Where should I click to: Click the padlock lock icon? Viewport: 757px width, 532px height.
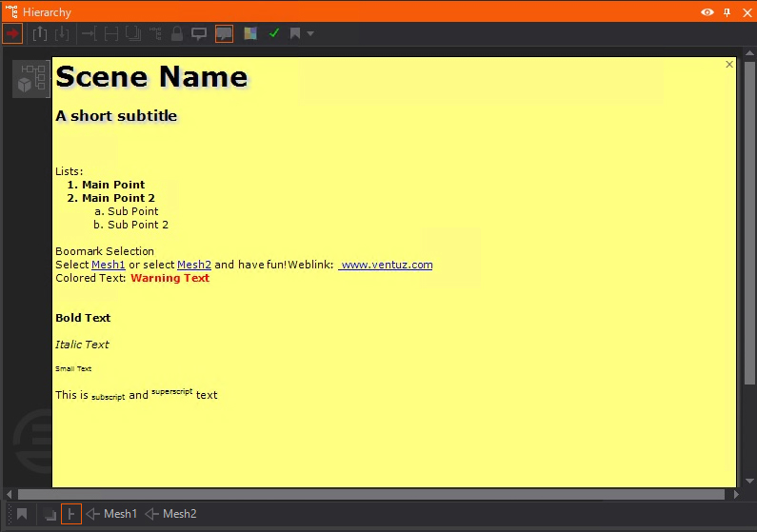[x=177, y=34]
